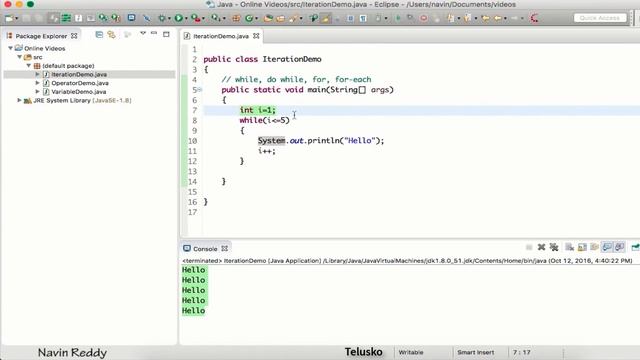The height and width of the screenshot is (360, 640).
Task: Toggle Show Whitespace Characters pilcrow icon
Action: (363, 18)
